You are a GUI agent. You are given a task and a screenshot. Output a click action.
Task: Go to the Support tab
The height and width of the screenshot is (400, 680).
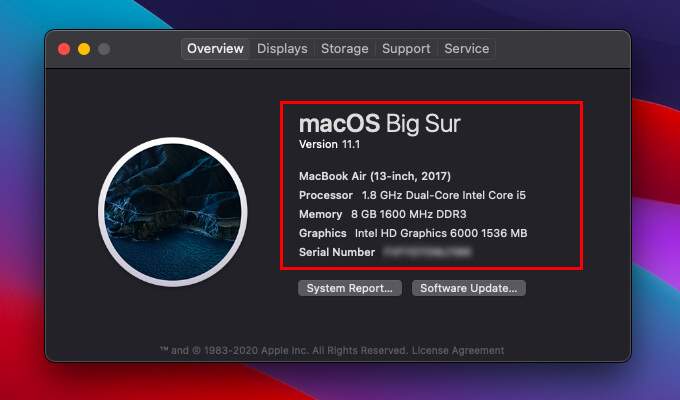coord(406,49)
